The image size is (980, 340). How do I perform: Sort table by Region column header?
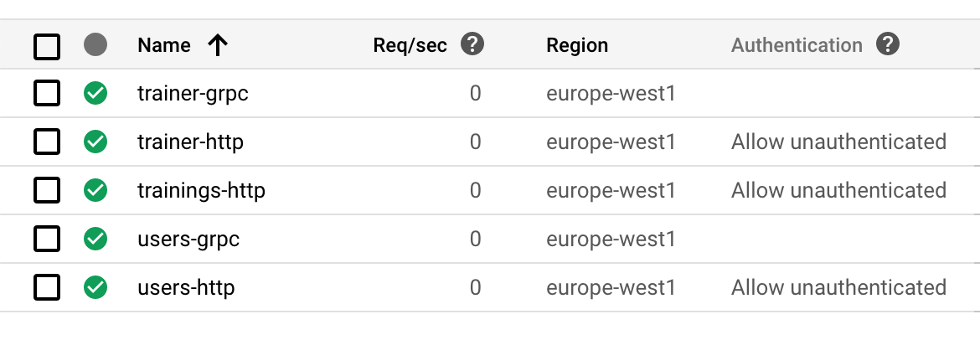[577, 45]
